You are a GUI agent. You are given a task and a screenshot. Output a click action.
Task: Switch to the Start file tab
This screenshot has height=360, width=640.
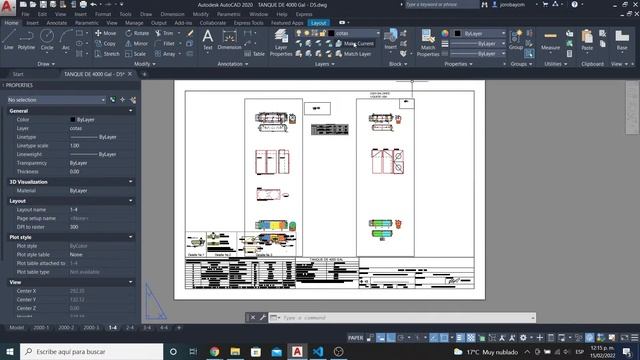point(18,74)
